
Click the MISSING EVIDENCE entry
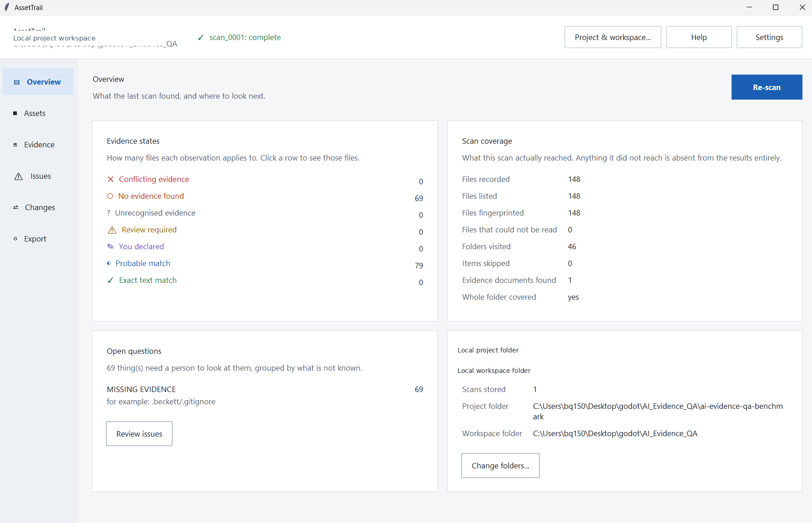point(141,389)
